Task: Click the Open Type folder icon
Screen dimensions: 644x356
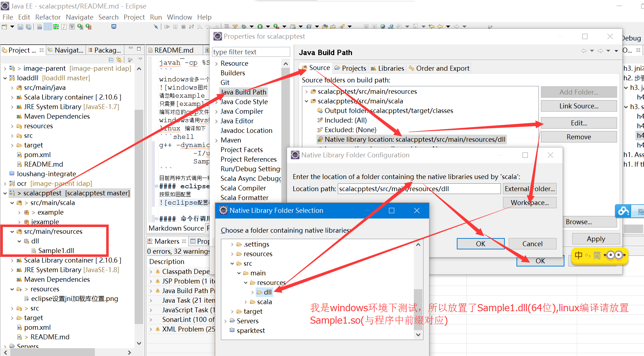Action: pos(325,26)
